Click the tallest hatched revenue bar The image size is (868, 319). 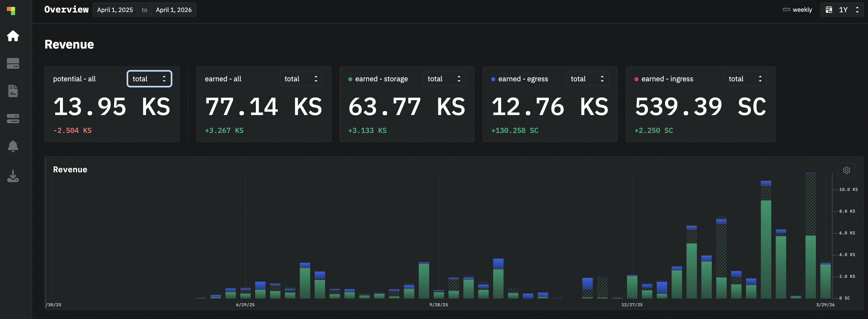click(810, 204)
